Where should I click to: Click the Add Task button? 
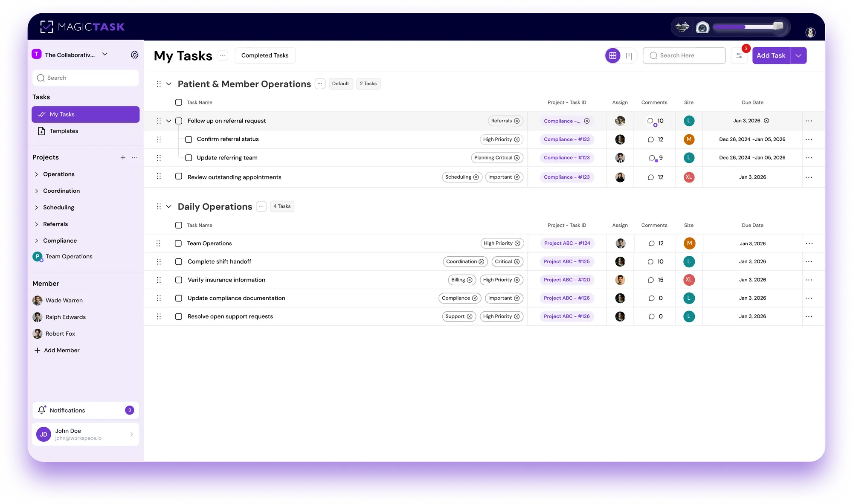tap(771, 55)
